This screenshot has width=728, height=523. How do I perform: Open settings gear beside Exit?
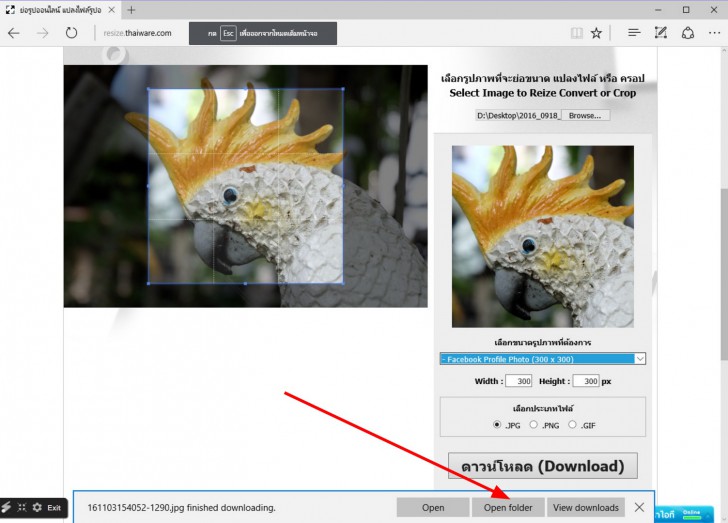[x=37, y=507]
